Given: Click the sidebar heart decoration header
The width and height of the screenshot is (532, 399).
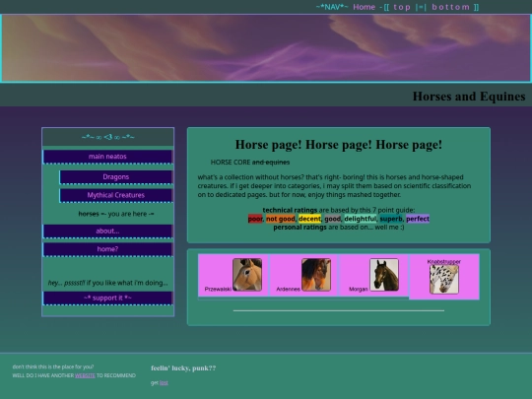Looking at the screenshot, I should 108,137.
